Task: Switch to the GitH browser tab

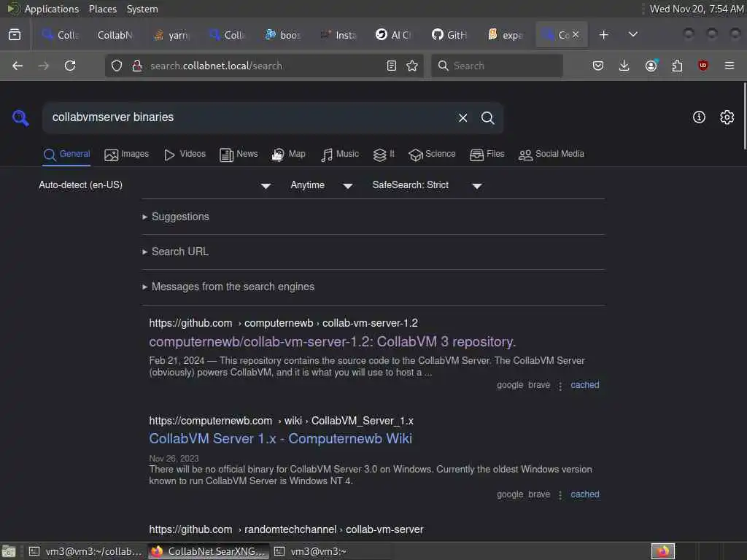Action: 449,35
